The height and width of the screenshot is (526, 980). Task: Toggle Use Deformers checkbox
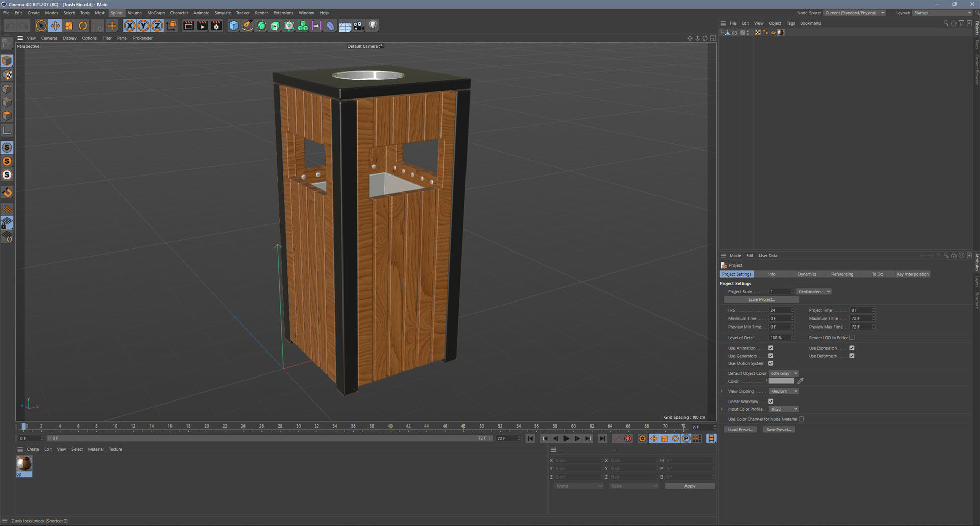pos(852,356)
